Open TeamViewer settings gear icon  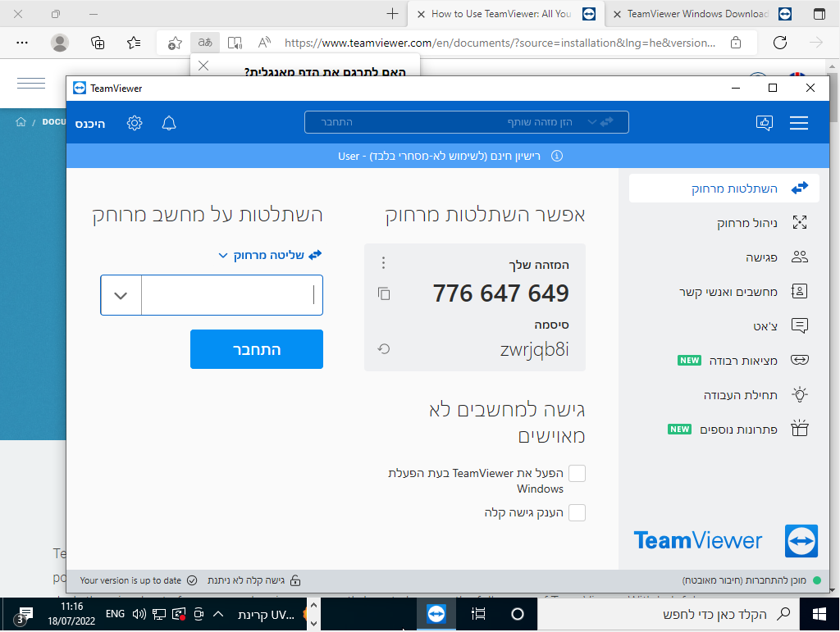click(135, 123)
